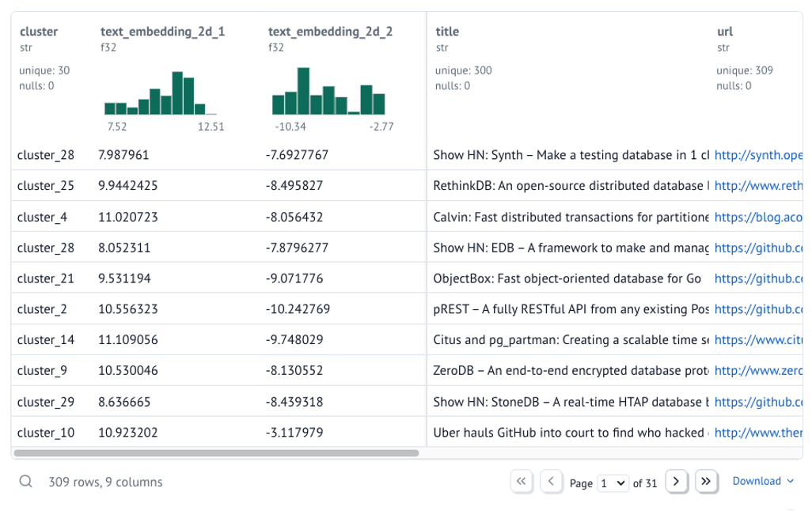Open the synth.ope link

point(759,155)
